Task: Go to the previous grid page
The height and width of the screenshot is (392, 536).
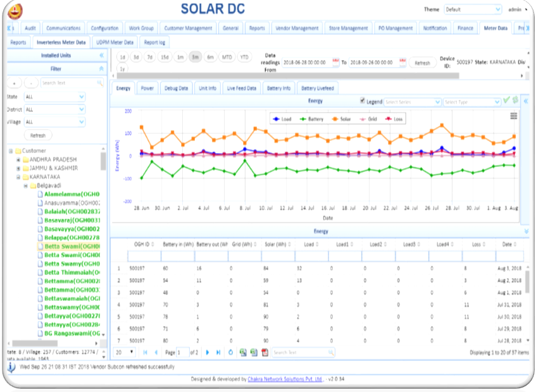Action: (x=156, y=352)
